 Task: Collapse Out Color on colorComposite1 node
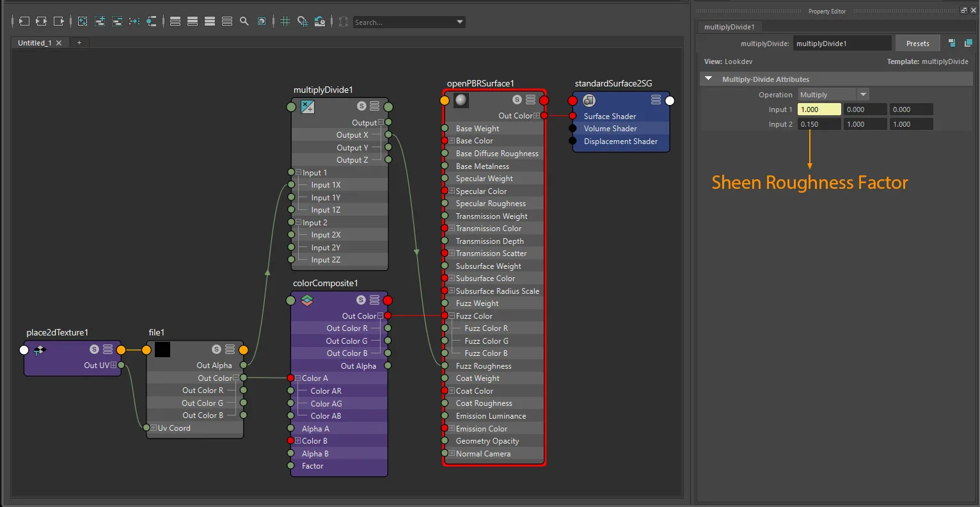[380, 316]
